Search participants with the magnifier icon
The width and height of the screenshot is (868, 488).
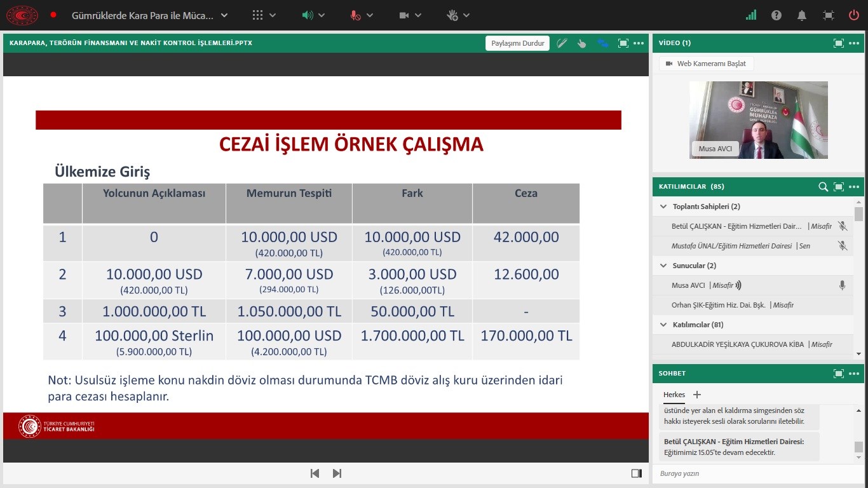tap(823, 187)
